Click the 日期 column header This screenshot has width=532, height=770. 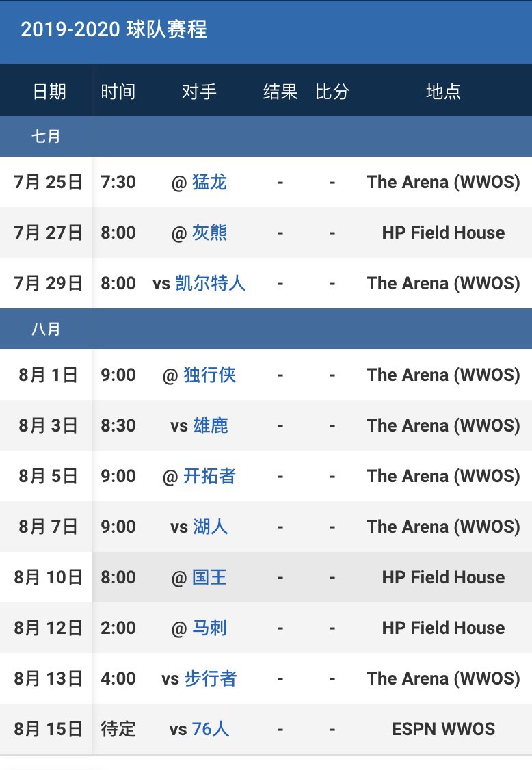pos(49,92)
